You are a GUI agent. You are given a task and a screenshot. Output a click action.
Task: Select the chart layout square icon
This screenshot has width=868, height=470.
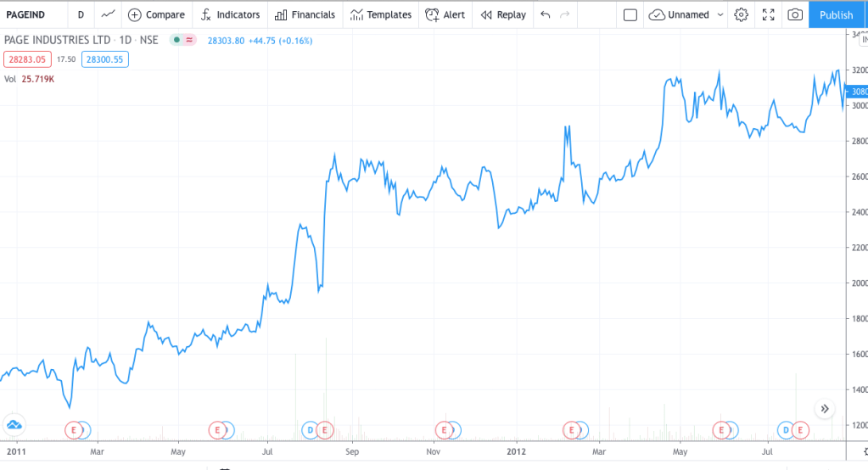(630, 14)
